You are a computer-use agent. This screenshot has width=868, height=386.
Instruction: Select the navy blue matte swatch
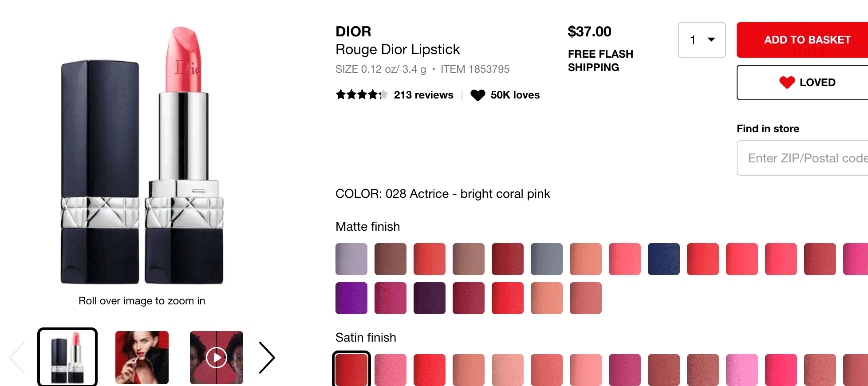(x=663, y=259)
